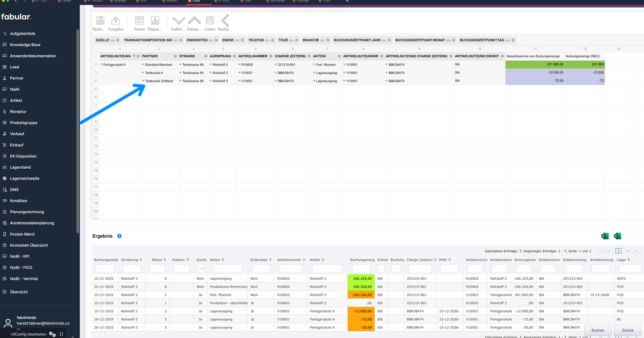
Task: Click the left green Excel export icon
Action: tap(604, 236)
